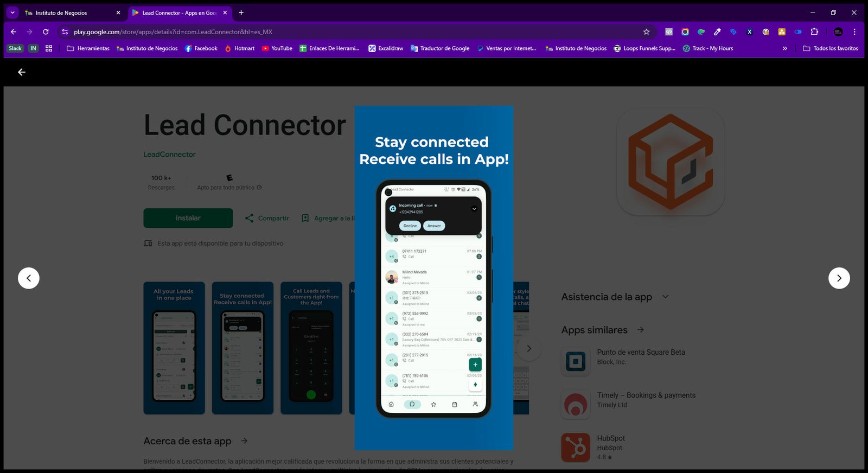This screenshot has height=473, width=868.
Task: Open the Apps similares arrow
Action: [x=641, y=330]
